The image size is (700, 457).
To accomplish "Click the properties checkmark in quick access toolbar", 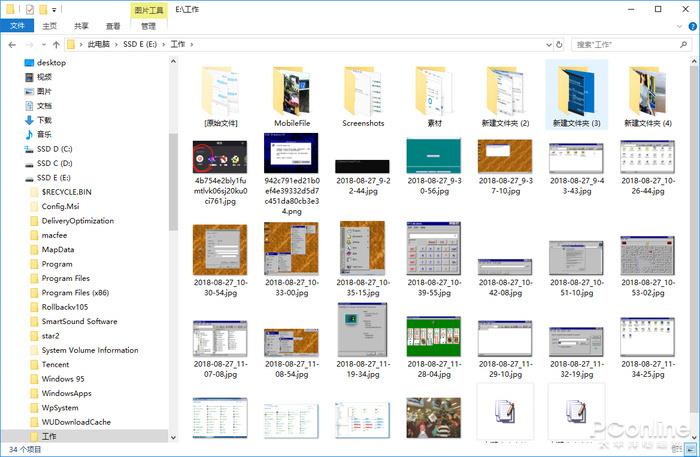I will point(29,9).
